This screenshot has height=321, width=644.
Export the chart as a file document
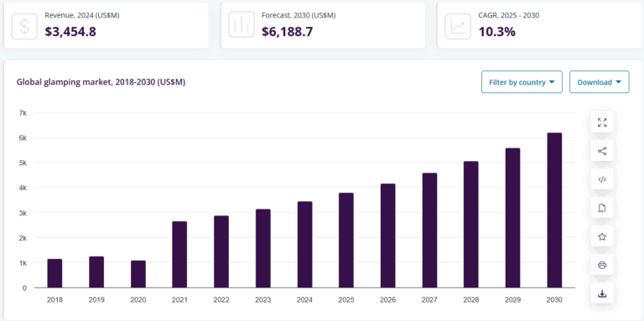point(602,208)
